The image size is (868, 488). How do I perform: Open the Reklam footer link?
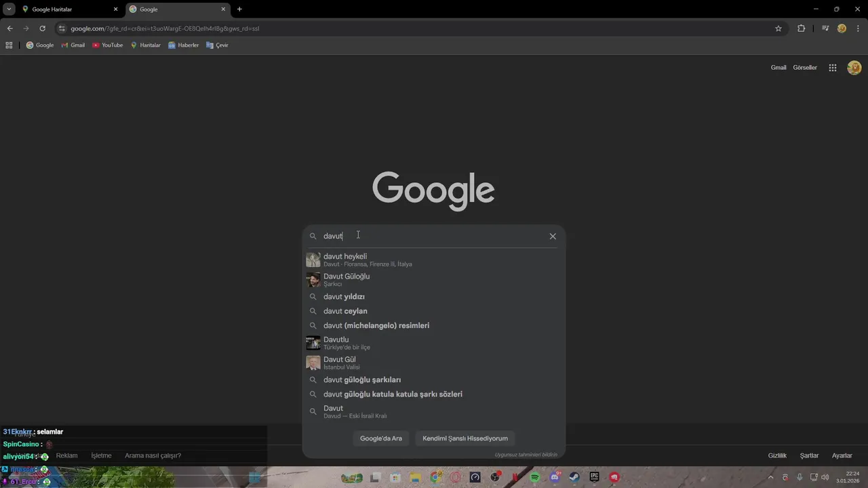[66, 455]
